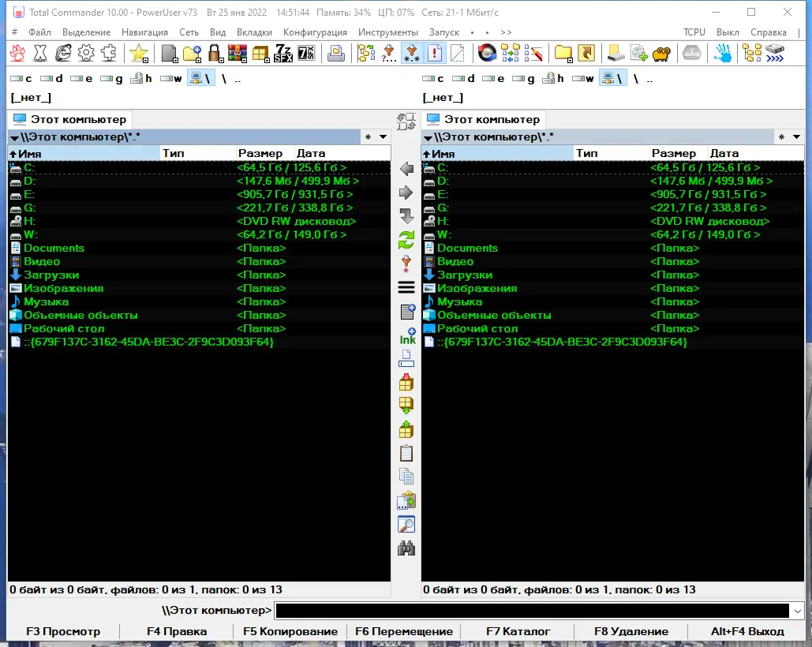Select drive g in right drive bar
Viewport: 812px width, 647px height.
[523, 79]
